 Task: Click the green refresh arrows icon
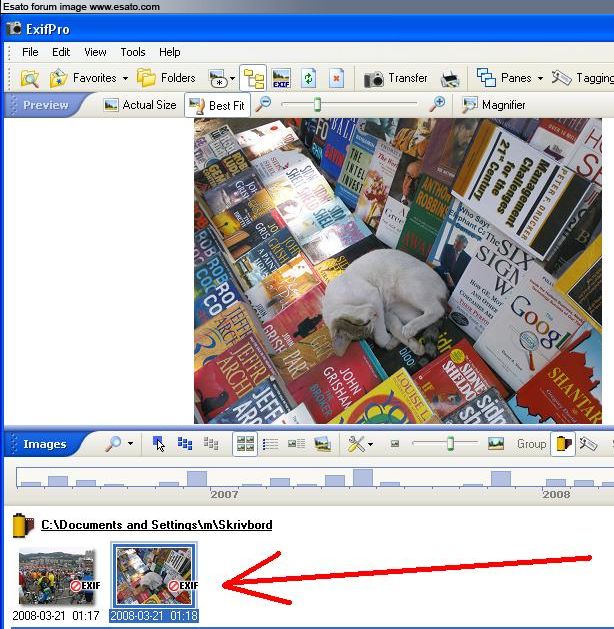pyautogui.click(x=308, y=78)
